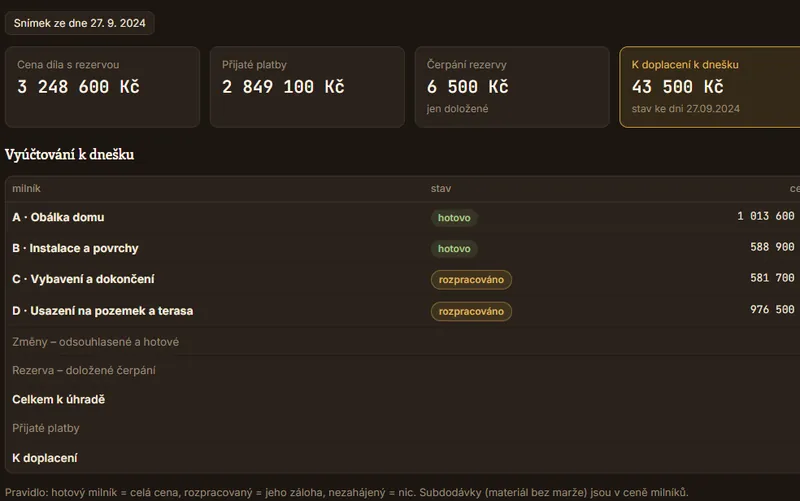Select row 'C · Vybavení a dokončení'

click(403, 279)
